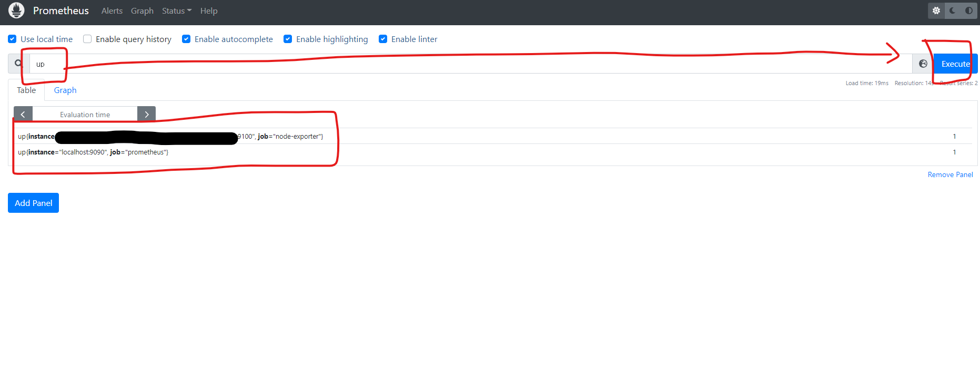The width and height of the screenshot is (980, 372).
Task: Click the Load time: 19ms text
Action: 867,83
